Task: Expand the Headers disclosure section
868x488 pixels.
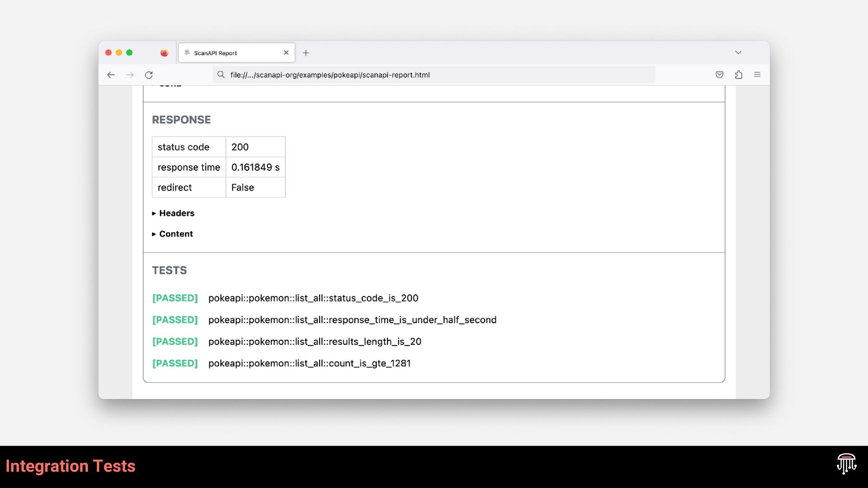Action: pyautogui.click(x=176, y=213)
